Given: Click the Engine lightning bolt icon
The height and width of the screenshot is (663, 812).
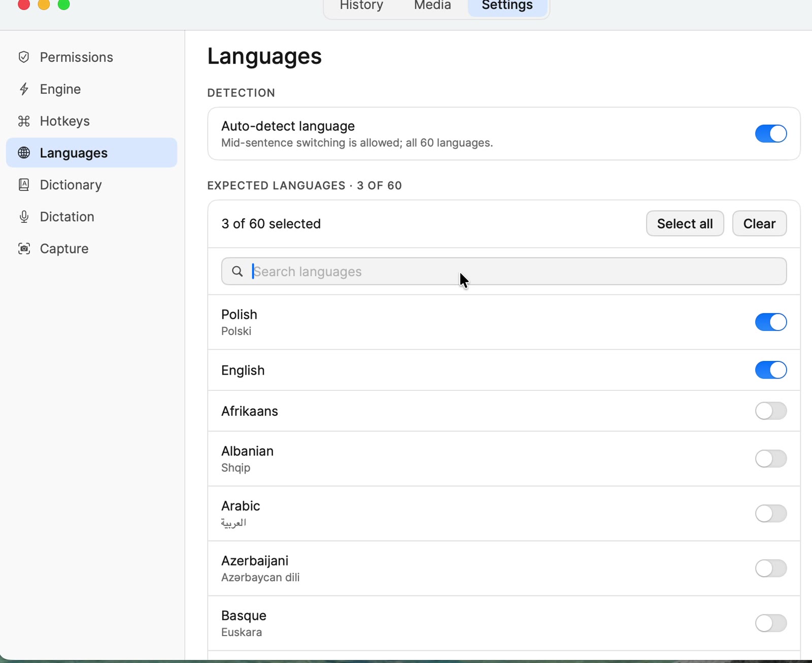Looking at the screenshot, I should 24,89.
